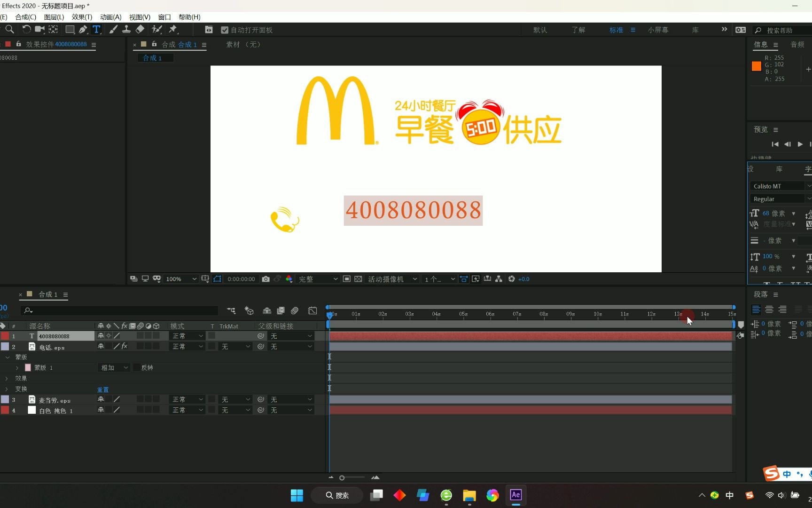Select the Rotation tool
The image size is (812, 508).
[26, 29]
